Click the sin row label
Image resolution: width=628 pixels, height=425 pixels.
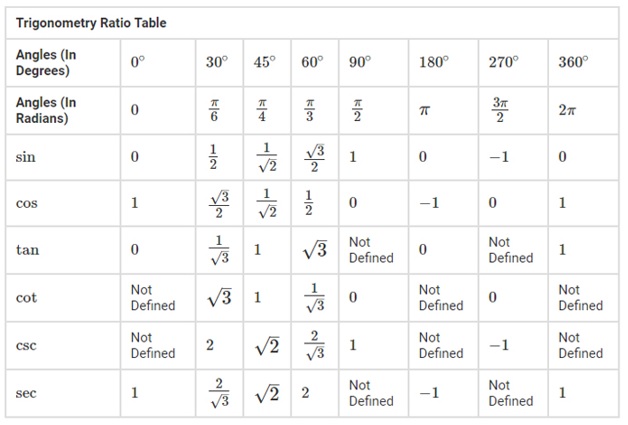point(26,157)
